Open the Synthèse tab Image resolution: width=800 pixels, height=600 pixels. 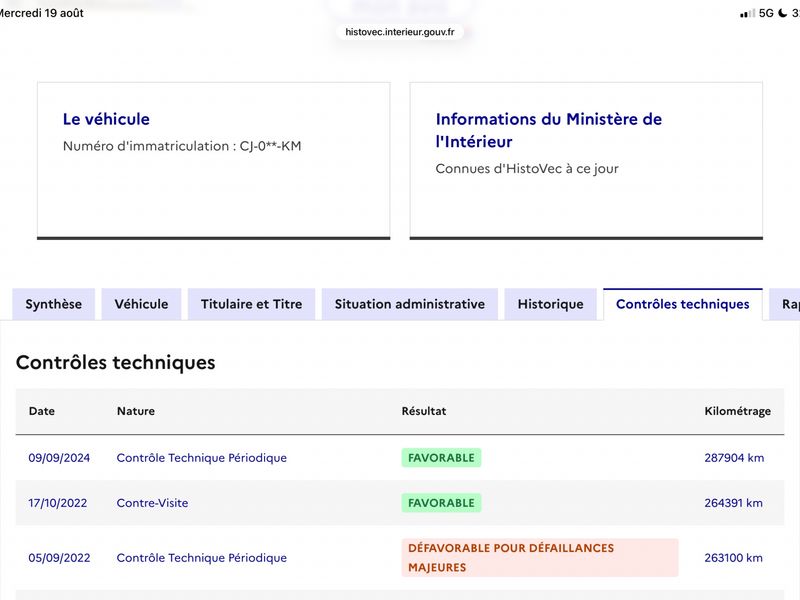54,304
